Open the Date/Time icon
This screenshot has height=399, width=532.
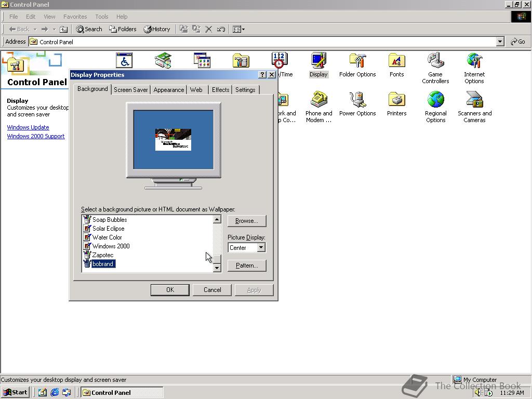(280, 60)
